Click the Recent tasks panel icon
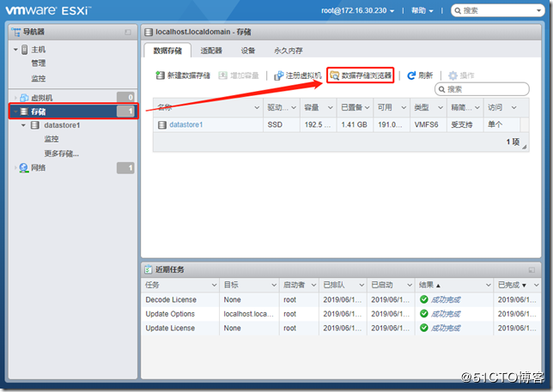 (x=148, y=269)
